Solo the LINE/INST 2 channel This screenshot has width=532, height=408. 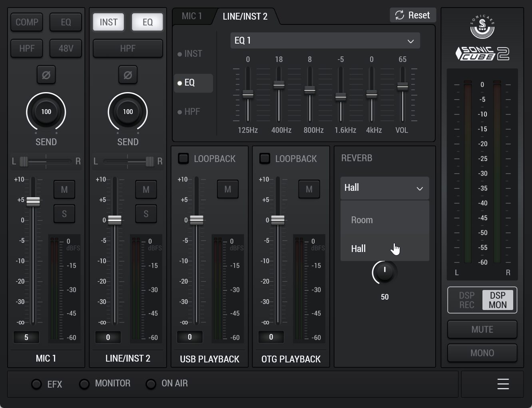pyautogui.click(x=146, y=214)
